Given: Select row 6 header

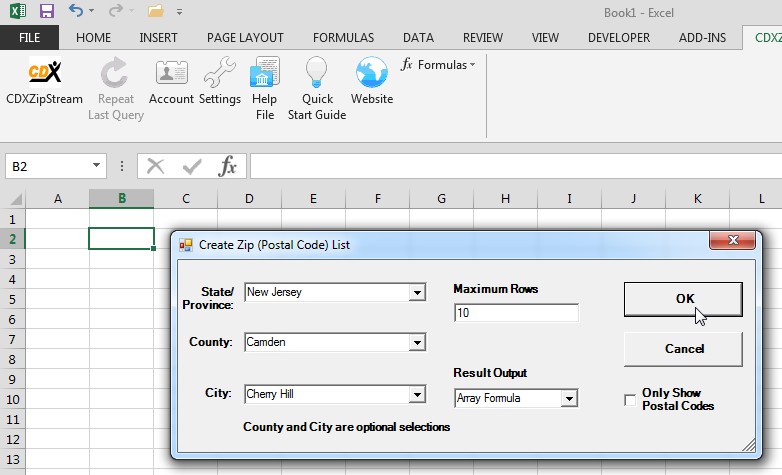Looking at the screenshot, I should point(12,319).
